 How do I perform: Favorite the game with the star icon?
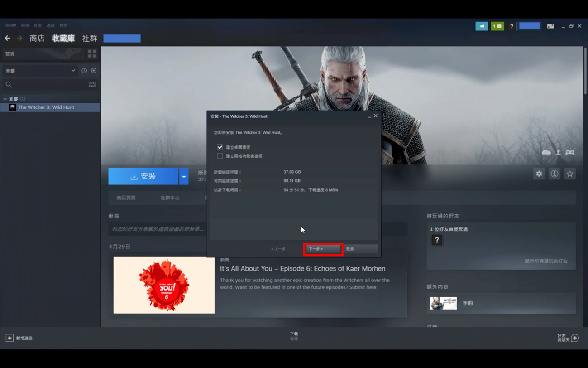pyautogui.click(x=569, y=174)
